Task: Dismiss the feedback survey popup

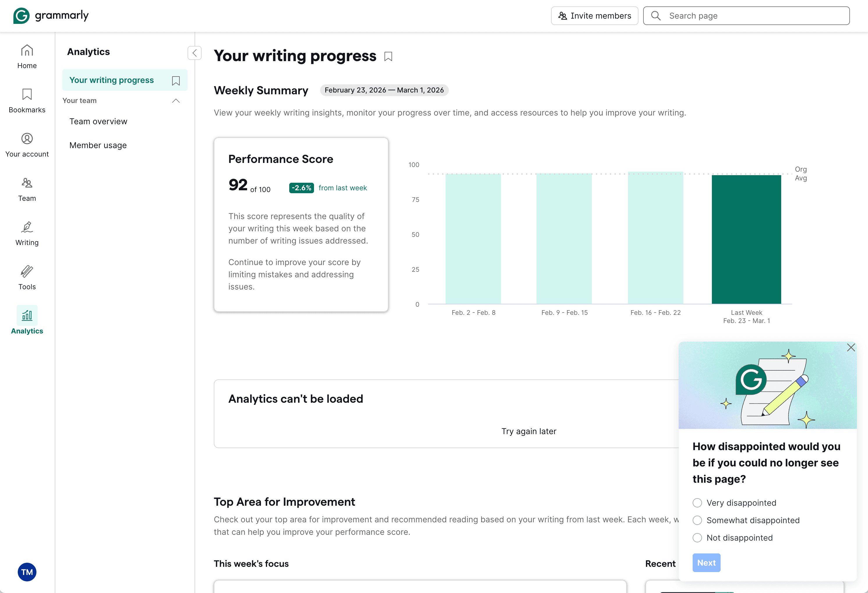Action: pyautogui.click(x=851, y=347)
